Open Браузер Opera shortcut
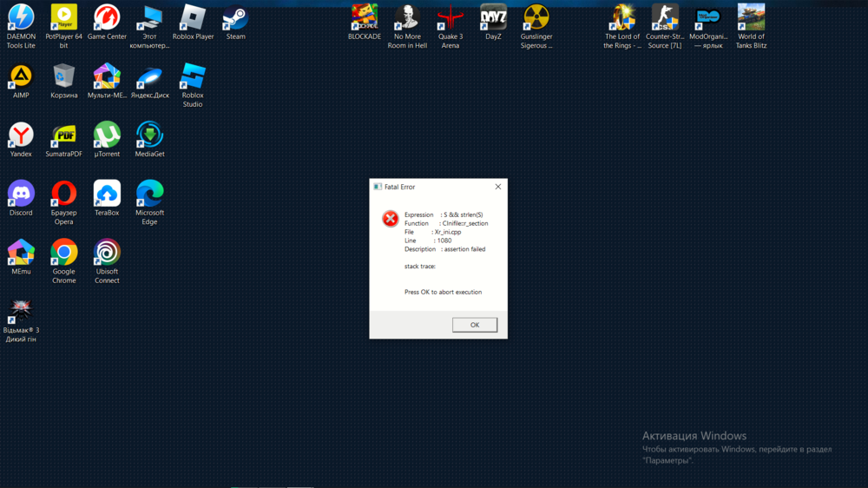Screen dimensions: 868x488 (x=63, y=202)
